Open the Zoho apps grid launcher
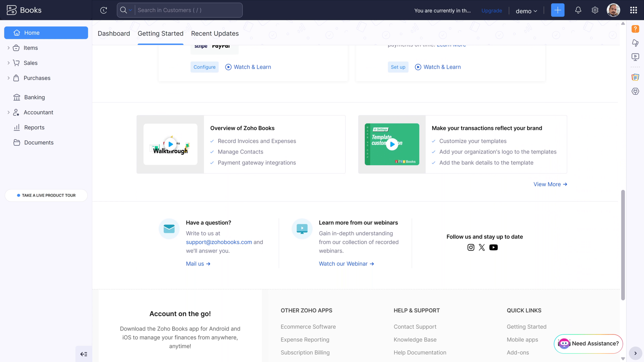644x362 pixels. pos(634,10)
